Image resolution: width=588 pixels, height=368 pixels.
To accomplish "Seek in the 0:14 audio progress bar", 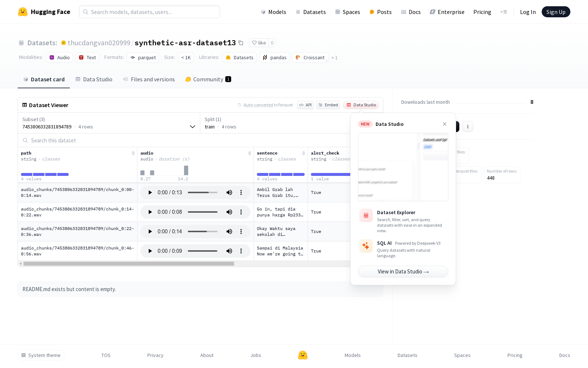I will [x=202, y=231].
